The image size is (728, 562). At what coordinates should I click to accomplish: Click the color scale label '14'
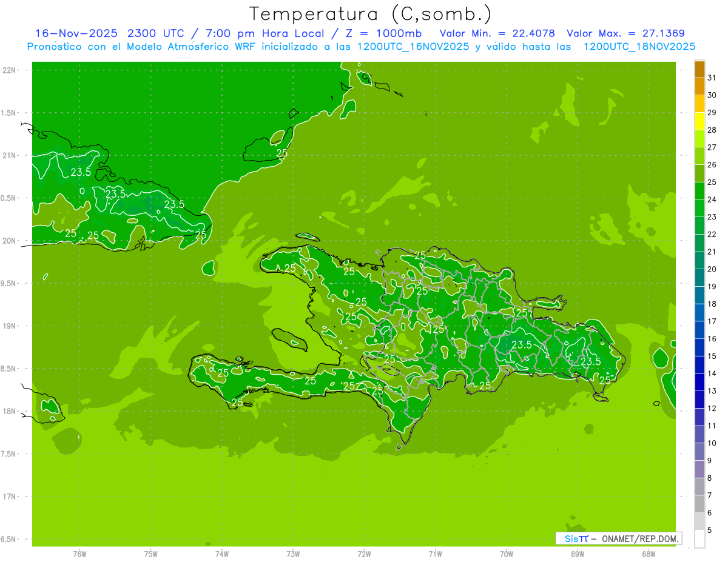point(712,373)
